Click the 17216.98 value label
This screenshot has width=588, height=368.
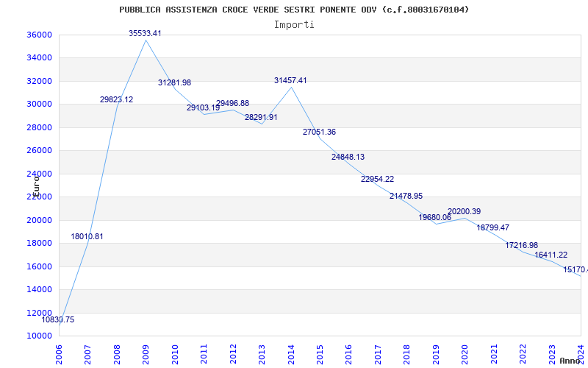[x=521, y=246]
